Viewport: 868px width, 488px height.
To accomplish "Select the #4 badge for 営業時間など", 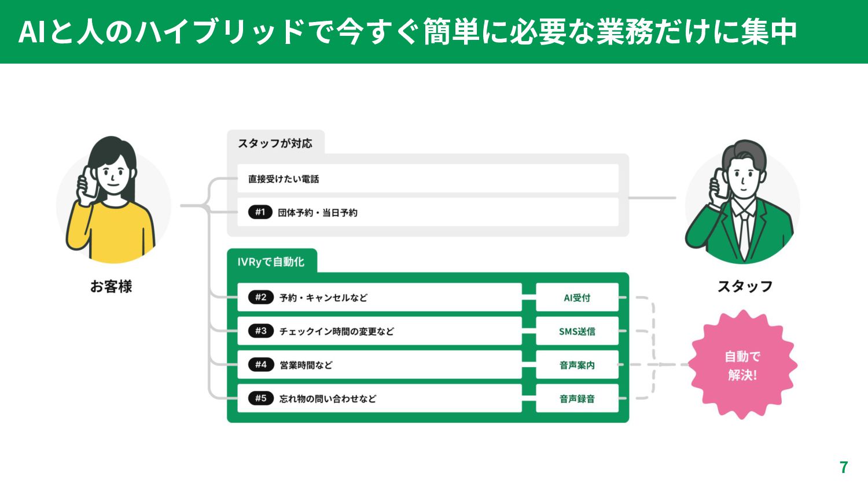I will 260,364.
